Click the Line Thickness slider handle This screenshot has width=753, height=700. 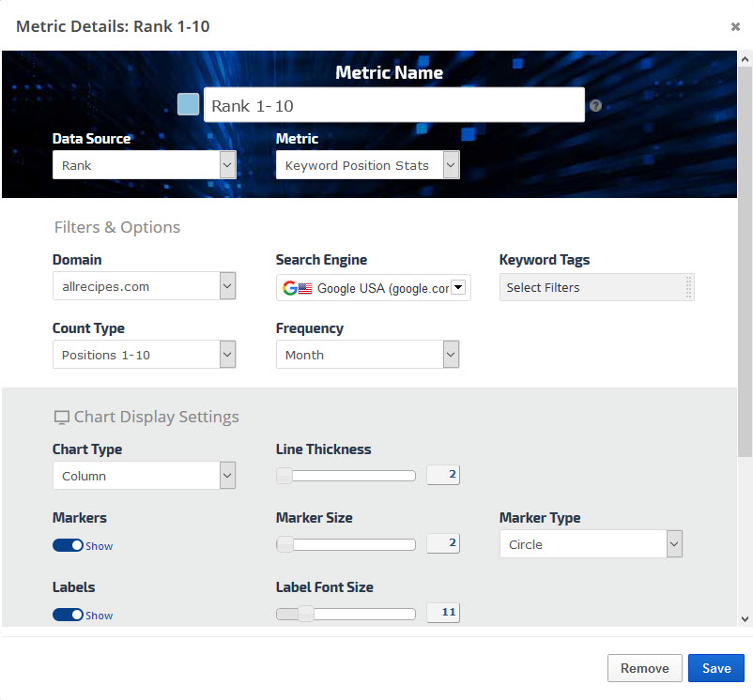(284, 476)
